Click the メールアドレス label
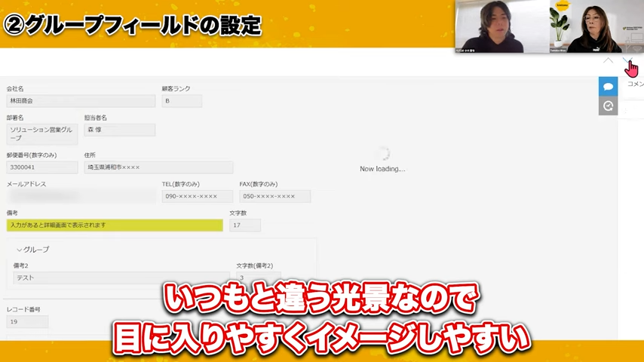The image size is (644, 362). point(26,184)
